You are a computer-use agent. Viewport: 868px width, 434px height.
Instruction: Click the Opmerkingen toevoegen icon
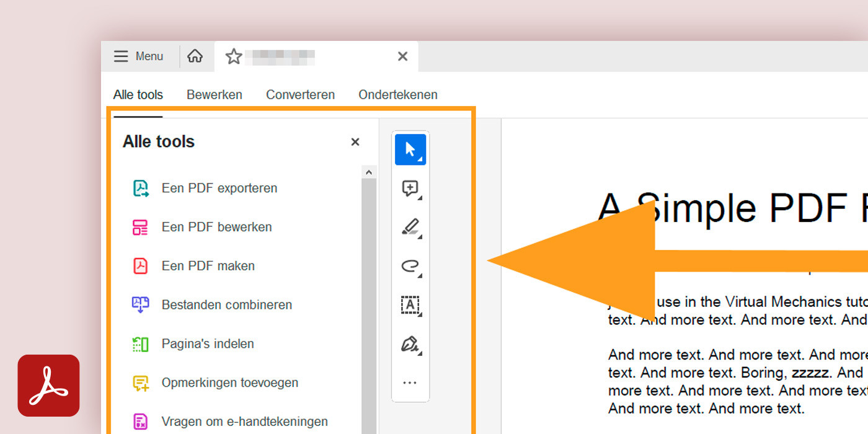pos(141,383)
